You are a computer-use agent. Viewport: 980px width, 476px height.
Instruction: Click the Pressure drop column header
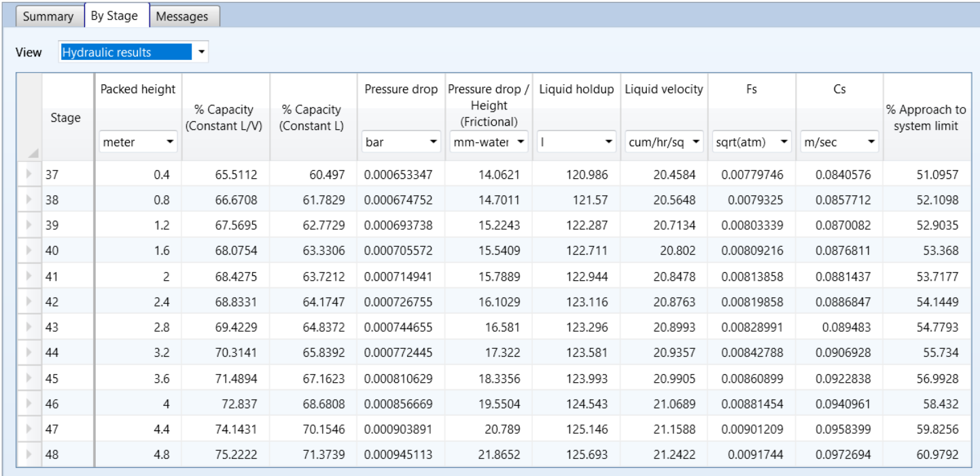coord(401,90)
